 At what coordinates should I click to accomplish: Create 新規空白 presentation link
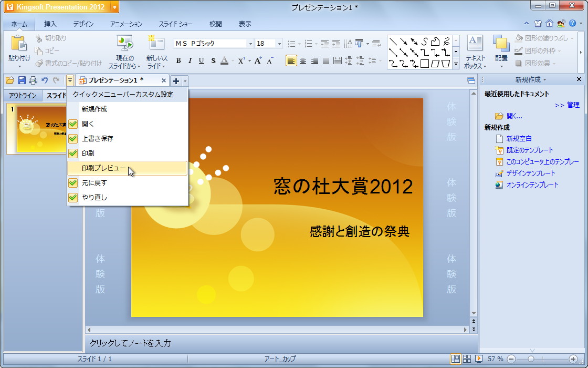519,139
